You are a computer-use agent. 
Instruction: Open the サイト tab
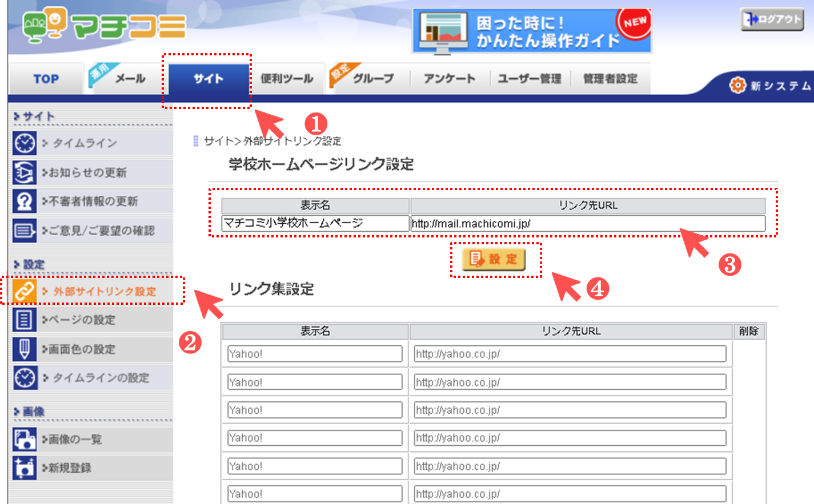point(208,79)
